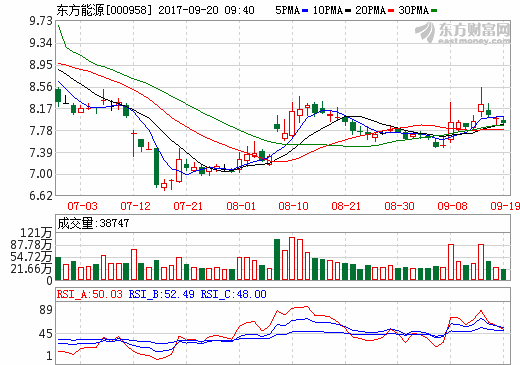This screenshot has width=520, height=365.
Task: Click the 07-12 date label
Action: (135, 206)
